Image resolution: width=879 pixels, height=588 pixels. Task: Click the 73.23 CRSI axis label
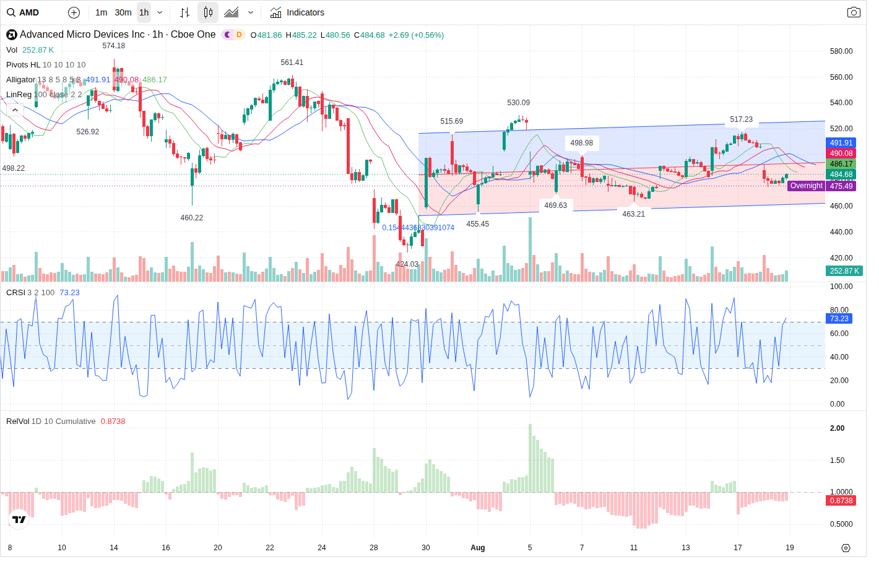pyautogui.click(x=839, y=319)
